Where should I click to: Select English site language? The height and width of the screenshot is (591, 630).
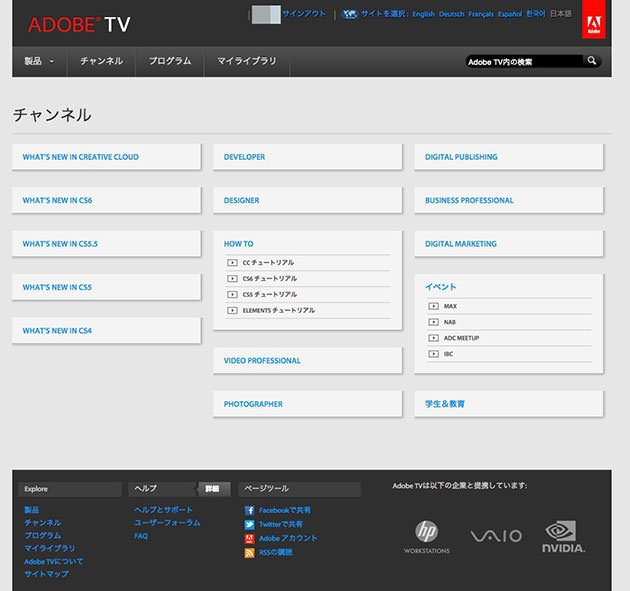423,14
